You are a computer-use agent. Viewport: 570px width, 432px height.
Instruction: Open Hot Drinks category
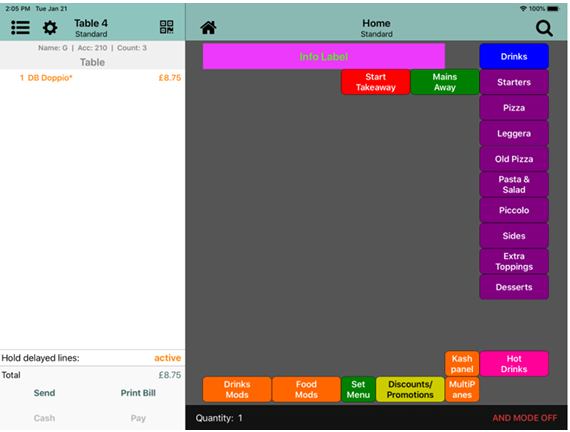point(514,364)
